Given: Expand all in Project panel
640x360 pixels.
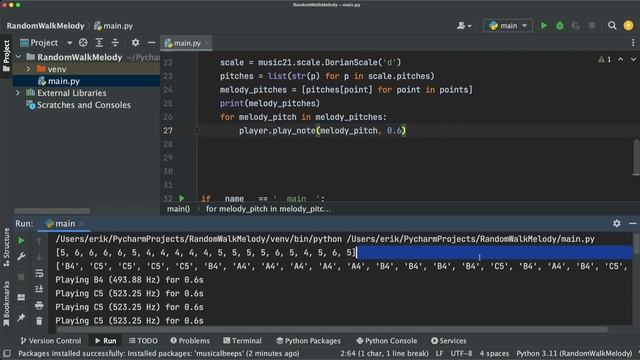Looking at the screenshot, I should (99, 42).
